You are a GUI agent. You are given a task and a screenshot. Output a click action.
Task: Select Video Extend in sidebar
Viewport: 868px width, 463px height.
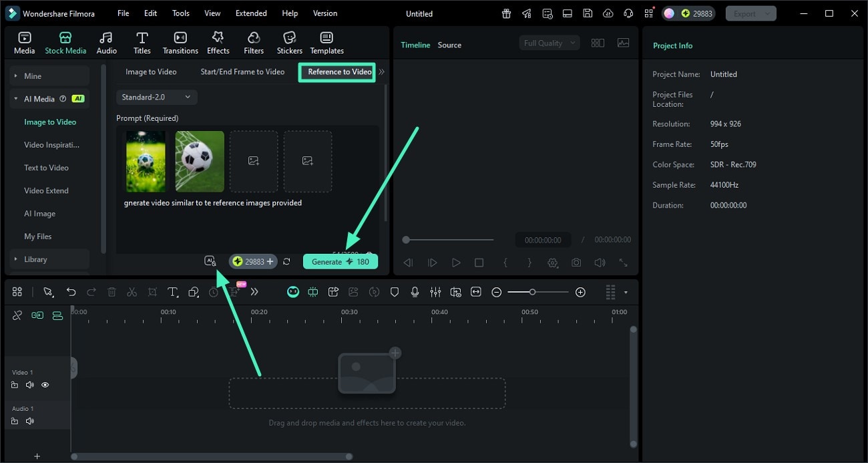[46, 190]
